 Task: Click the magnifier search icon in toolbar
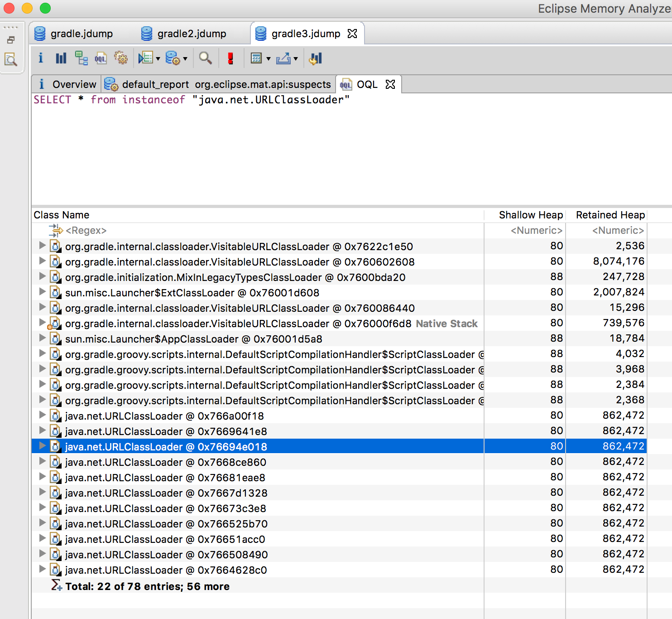coord(205,58)
